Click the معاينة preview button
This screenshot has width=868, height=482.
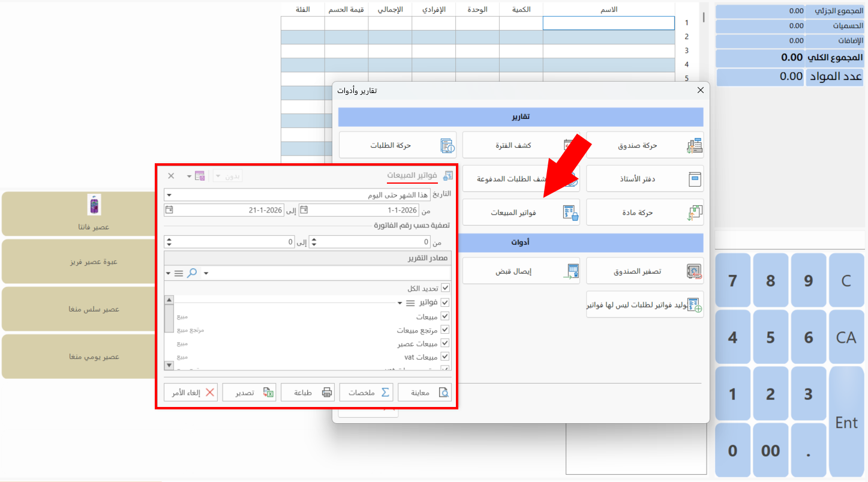click(x=425, y=393)
